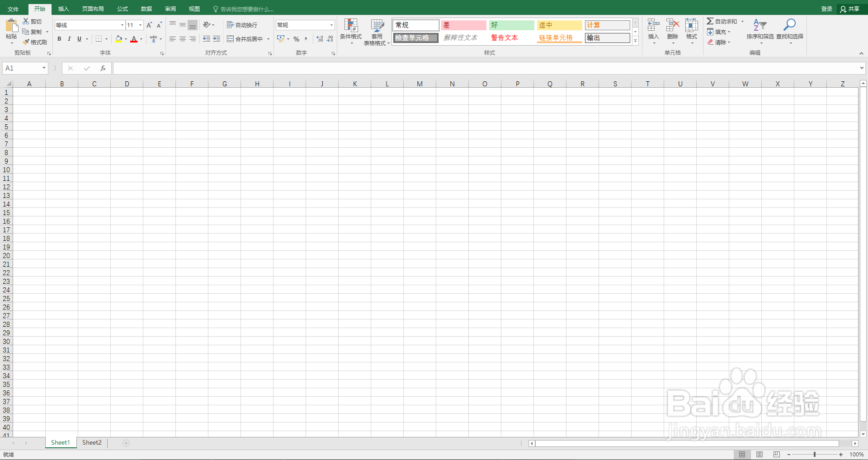Open the number format dropdown (常规)
This screenshot has height=460, width=868.
[x=331, y=25]
